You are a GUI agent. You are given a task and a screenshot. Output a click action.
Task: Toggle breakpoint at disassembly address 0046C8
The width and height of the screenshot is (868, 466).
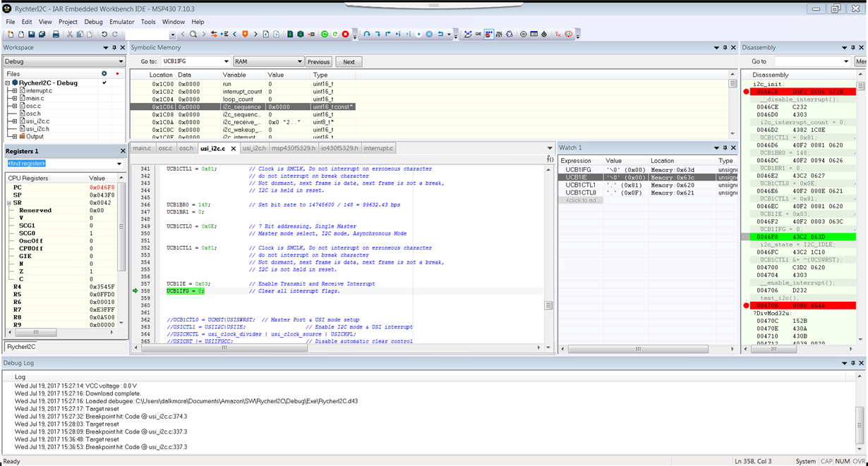tap(746, 92)
